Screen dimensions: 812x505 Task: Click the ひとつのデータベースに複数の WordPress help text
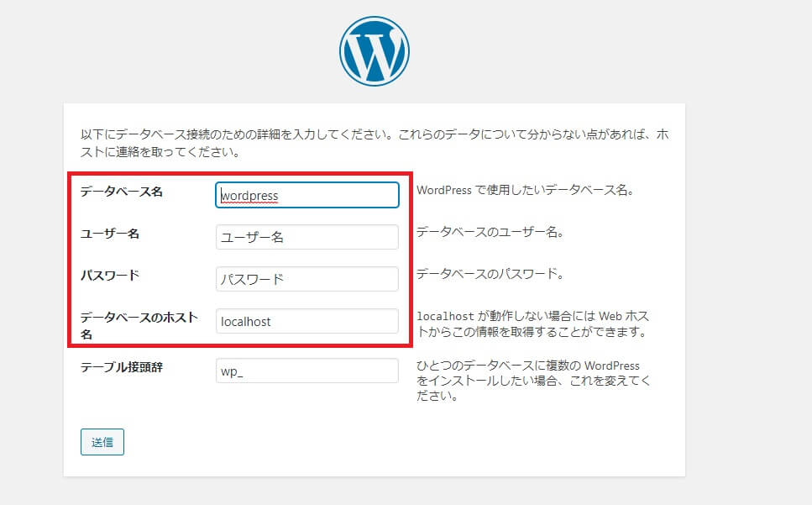533,381
